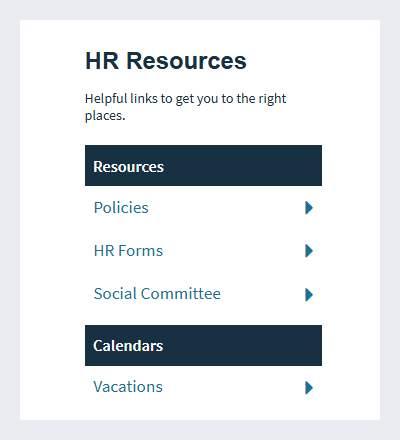
Task: Click the word 'Committee' in the links list
Action: pos(181,294)
